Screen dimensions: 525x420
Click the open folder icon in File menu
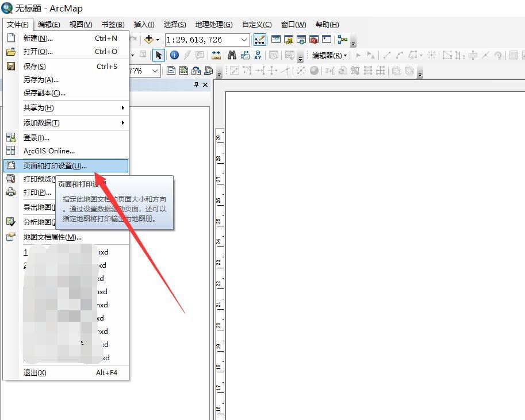coord(11,52)
